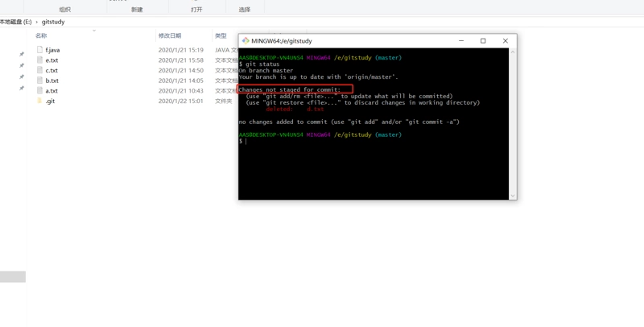Select the a.txt file icon
Screen dimensions: 644x327
(x=39, y=91)
